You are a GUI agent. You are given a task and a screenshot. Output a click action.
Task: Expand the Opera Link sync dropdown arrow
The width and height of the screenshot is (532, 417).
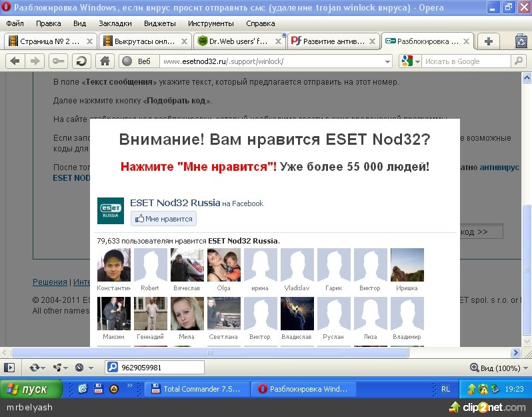pyautogui.click(x=43, y=368)
